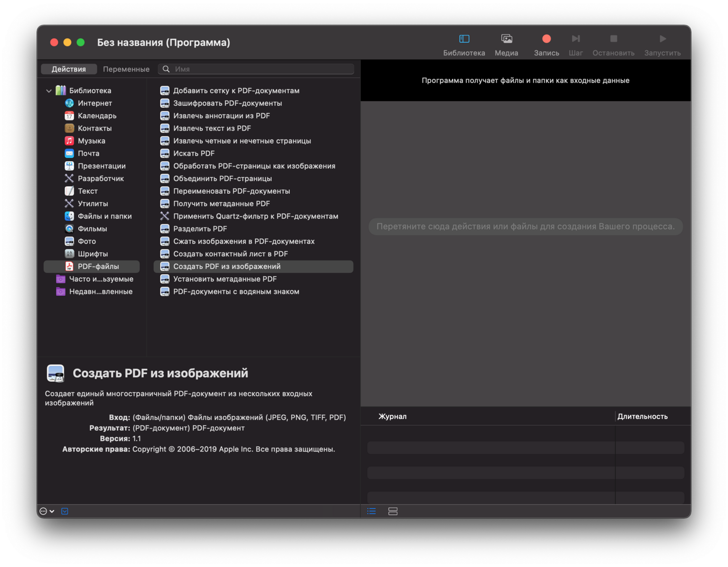Screen dimensions: 728x567
Task: Close the window with the red button
Action: (x=54, y=42)
